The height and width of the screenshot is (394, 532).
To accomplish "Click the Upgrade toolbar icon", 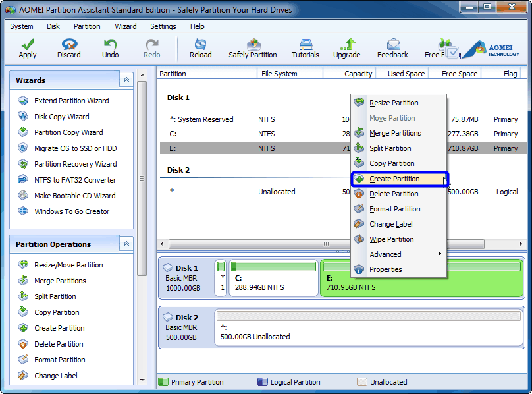I will click(346, 48).
